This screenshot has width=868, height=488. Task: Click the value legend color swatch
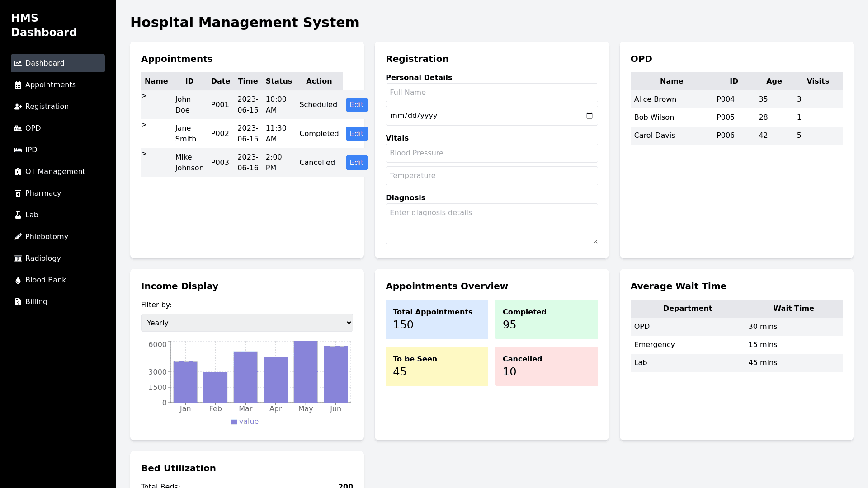[234, 422]
